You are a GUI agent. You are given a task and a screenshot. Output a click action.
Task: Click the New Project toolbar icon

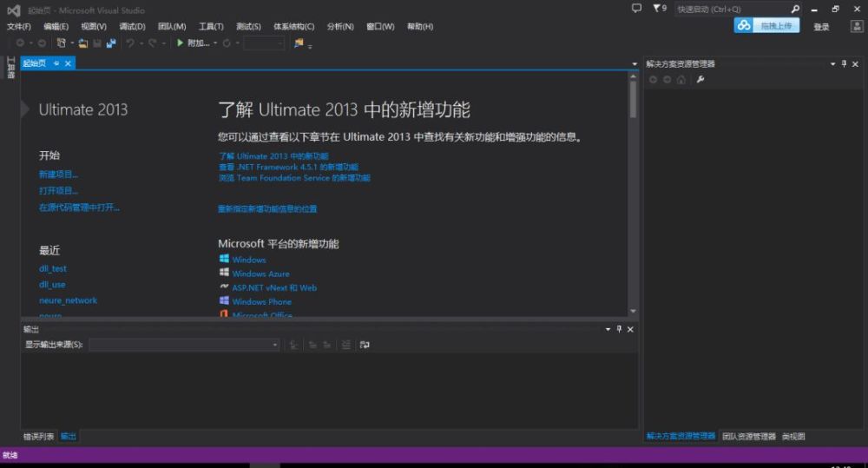(62, 43)
